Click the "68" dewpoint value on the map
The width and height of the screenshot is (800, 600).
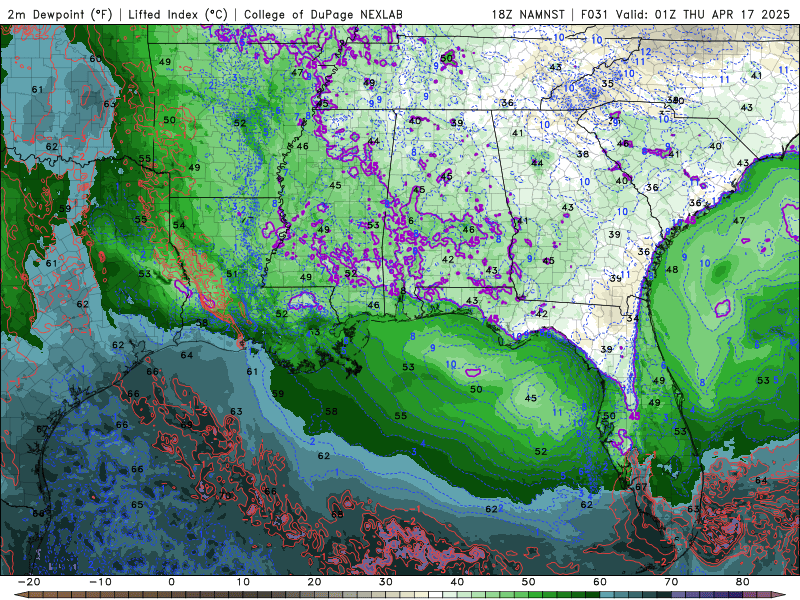tap(337, 514)
